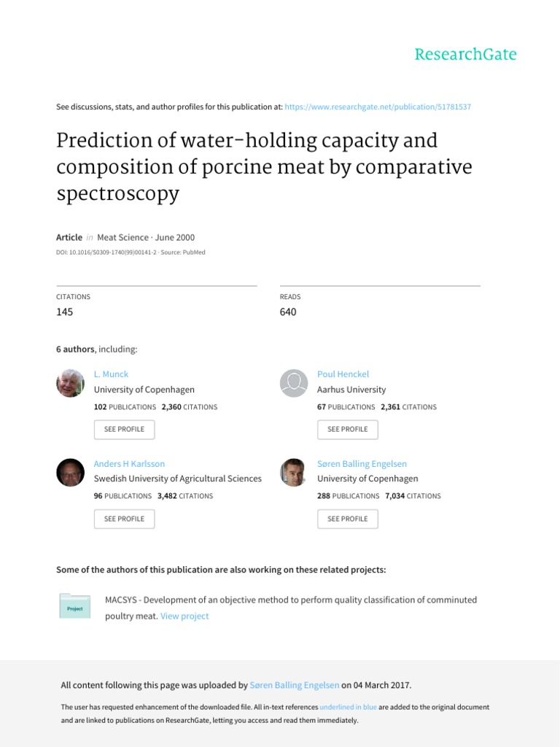Click Poul Henckel's placeholder avatar
Image resolution: width=560 pixels, height=747 pixels.
[x=294, y=383]
